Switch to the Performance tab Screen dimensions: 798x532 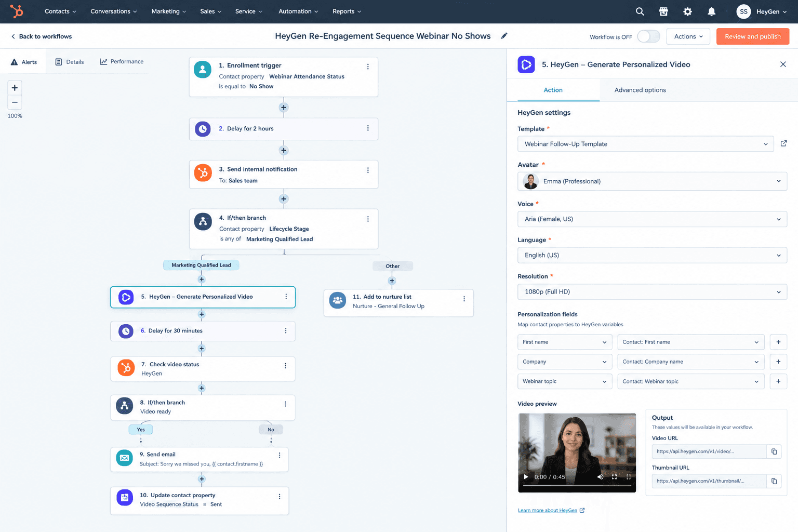122,61
